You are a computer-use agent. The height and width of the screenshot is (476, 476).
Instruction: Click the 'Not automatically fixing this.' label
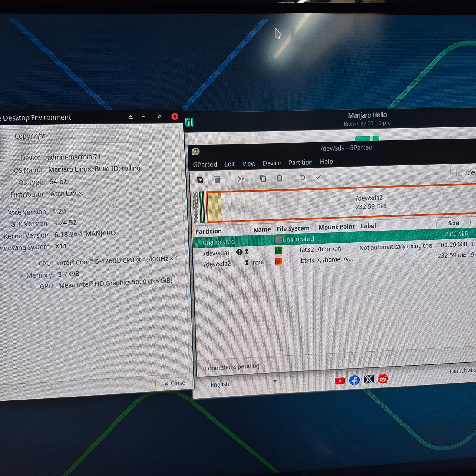pos(396,247)
